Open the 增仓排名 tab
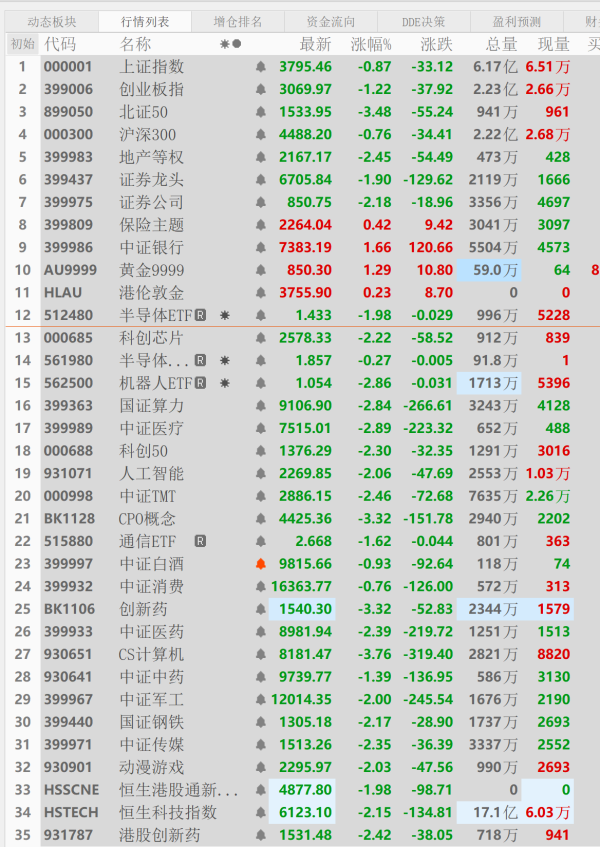Screen dimensions: 600x847 pyautogui.click(x=238, y=22)
